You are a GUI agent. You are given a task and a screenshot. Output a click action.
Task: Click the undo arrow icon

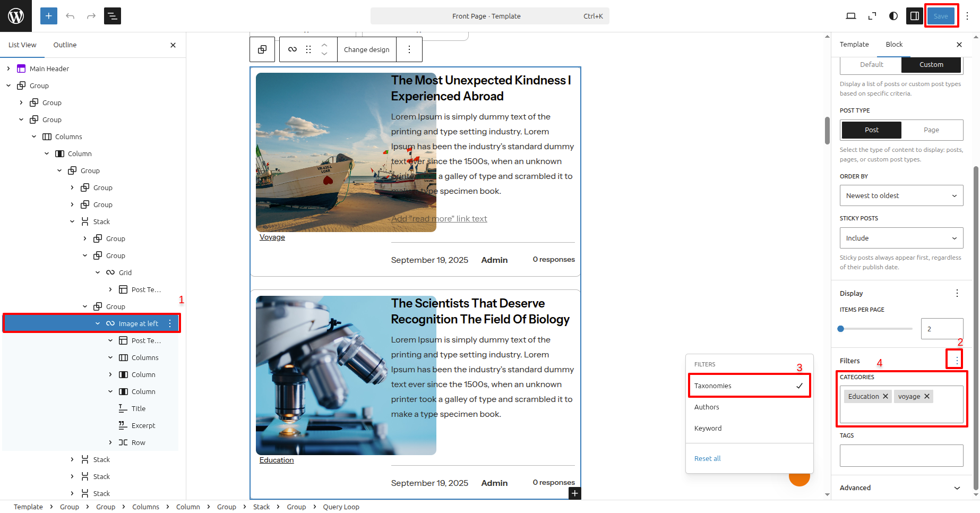click(x=70, y=16)
